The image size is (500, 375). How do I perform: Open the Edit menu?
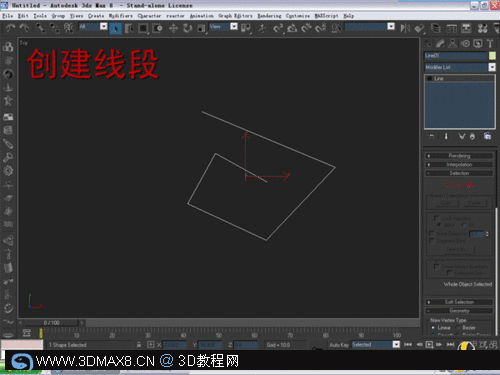[23, 16]
